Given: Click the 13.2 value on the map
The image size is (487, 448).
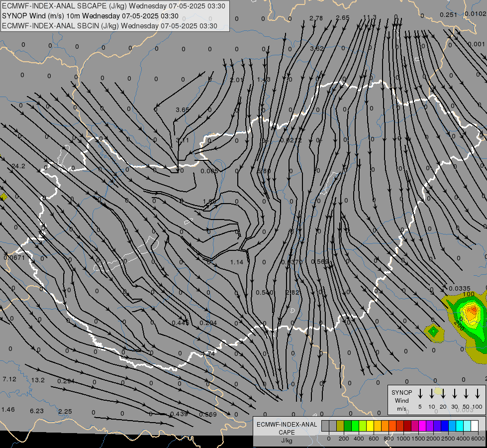Looking at the screenshot, I should click(38, 380).
